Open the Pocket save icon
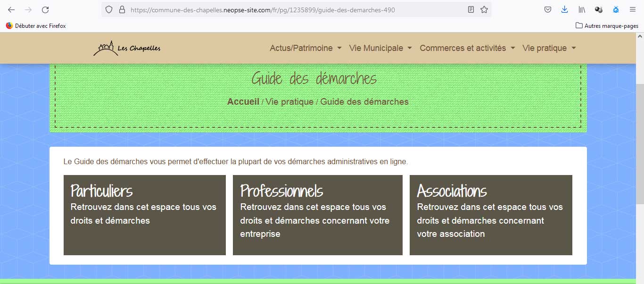This screenshot has width=644, height=284. 548,9
